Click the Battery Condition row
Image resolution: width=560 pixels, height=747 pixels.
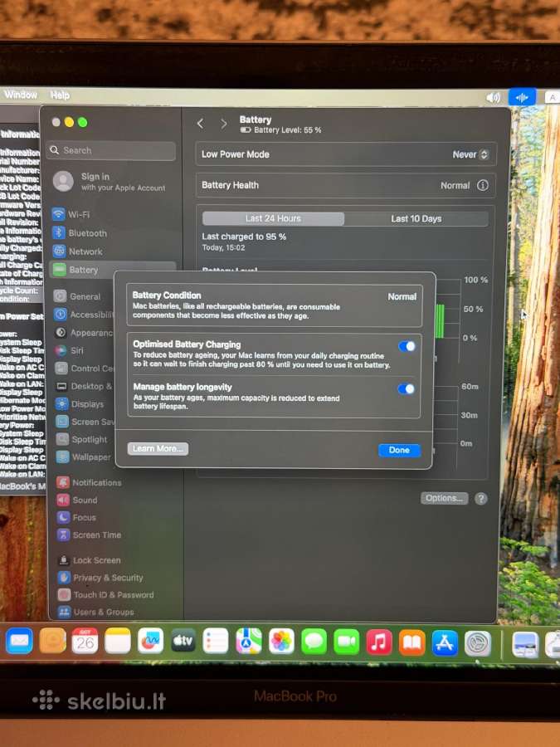[275, 305]
